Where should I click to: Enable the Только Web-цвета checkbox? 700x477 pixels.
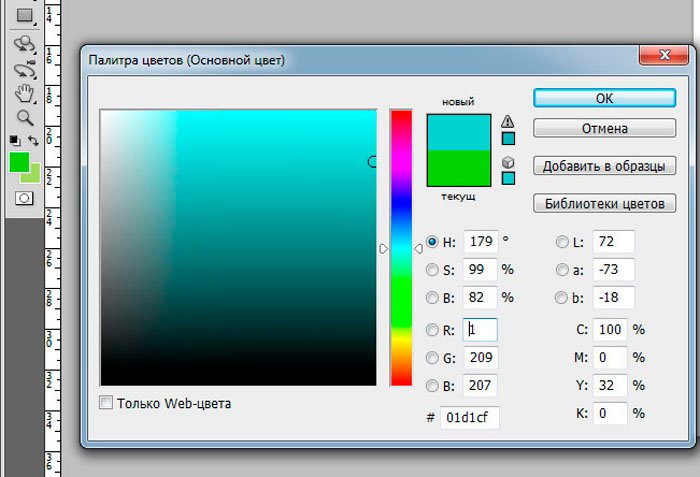[107, 403]
